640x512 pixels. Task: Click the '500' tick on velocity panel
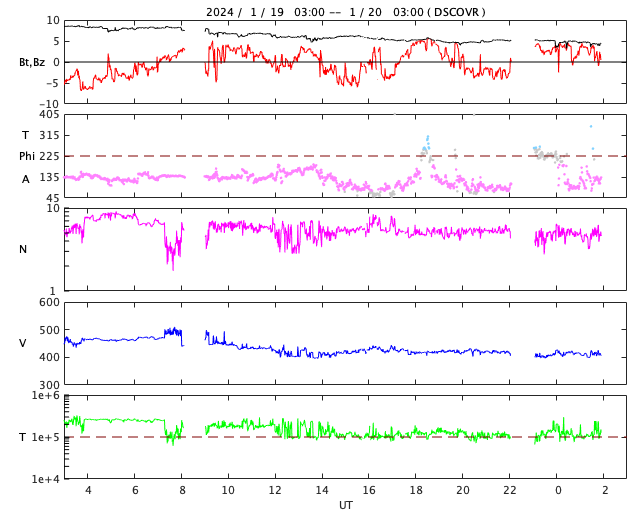coord(49,330)
